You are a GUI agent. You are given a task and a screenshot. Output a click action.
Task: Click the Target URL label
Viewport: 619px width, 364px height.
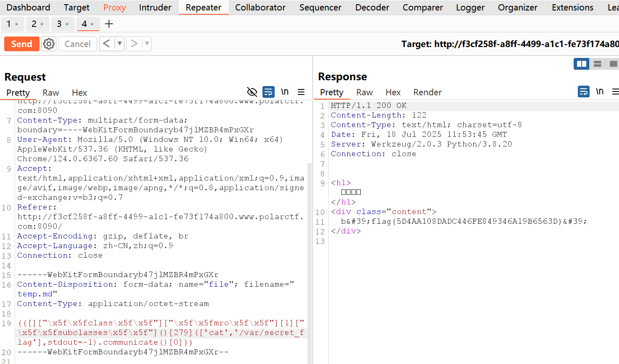pyautogui.click(x=510, y=44)
